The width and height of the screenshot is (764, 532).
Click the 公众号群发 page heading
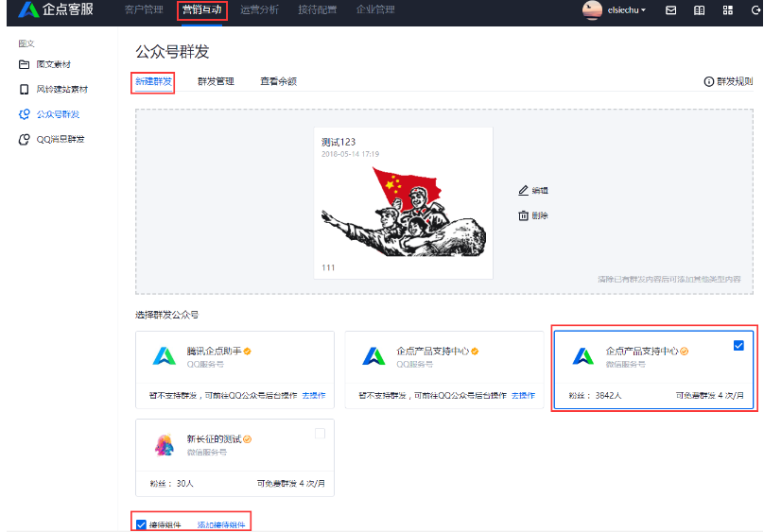click(172, 52)
